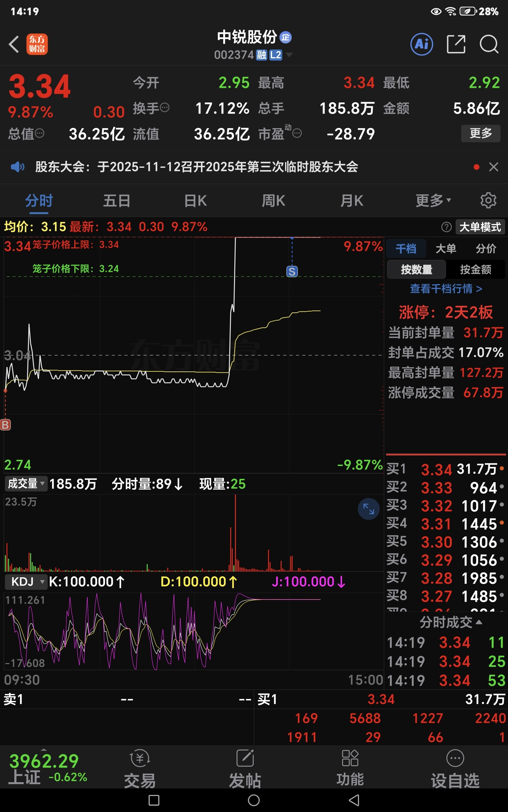Open 查看千档行情 link
This screenshot has height=812, width=508.
pos(446,289)
